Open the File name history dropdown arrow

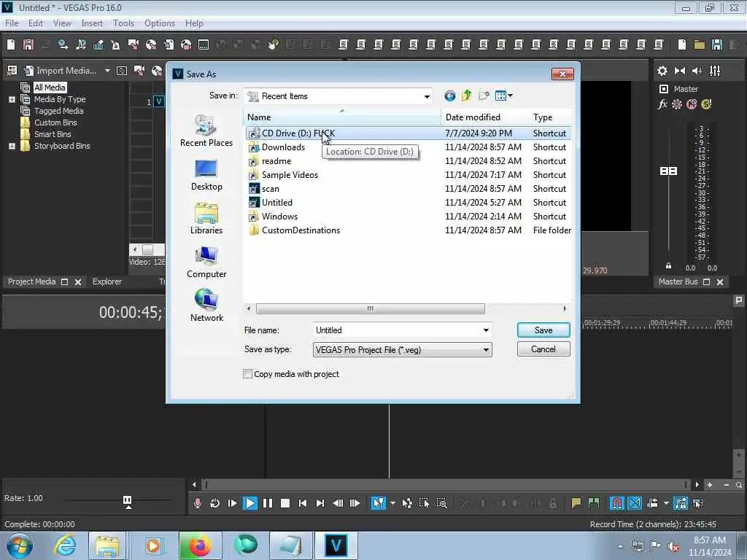point(486,330)
